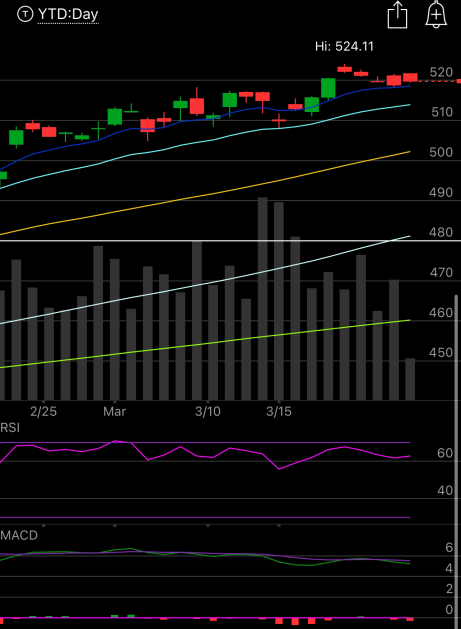461x629 pixels.
Task: Select the 470 price axis label
Action: (x=441, y=273)
